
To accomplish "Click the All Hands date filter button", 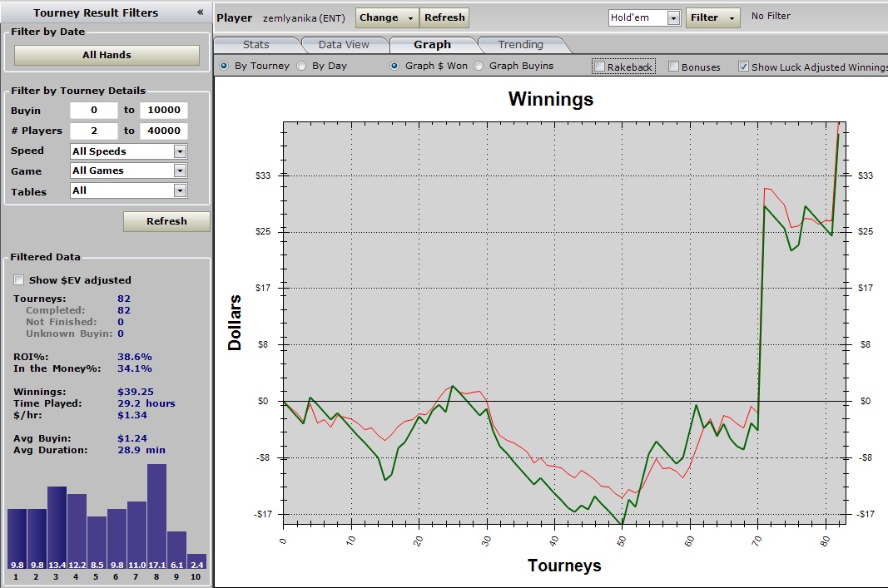I will coord(107,55).
